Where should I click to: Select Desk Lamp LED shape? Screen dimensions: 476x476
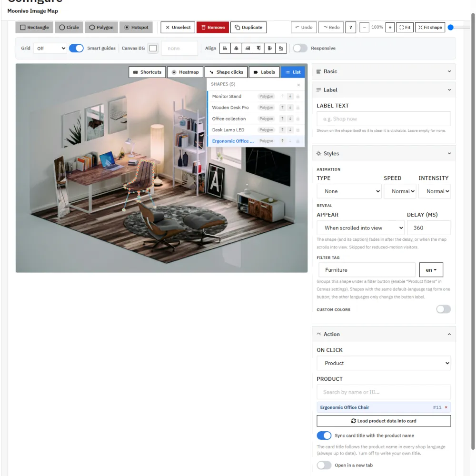228,130
